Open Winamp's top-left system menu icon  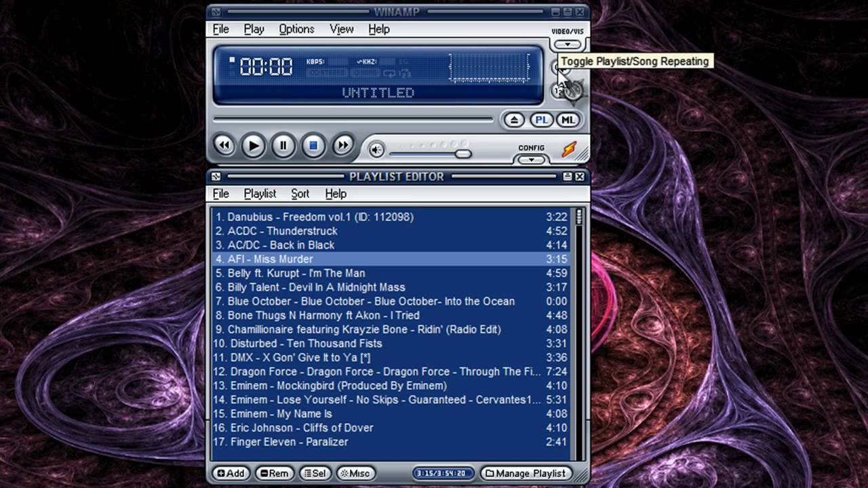216,12
